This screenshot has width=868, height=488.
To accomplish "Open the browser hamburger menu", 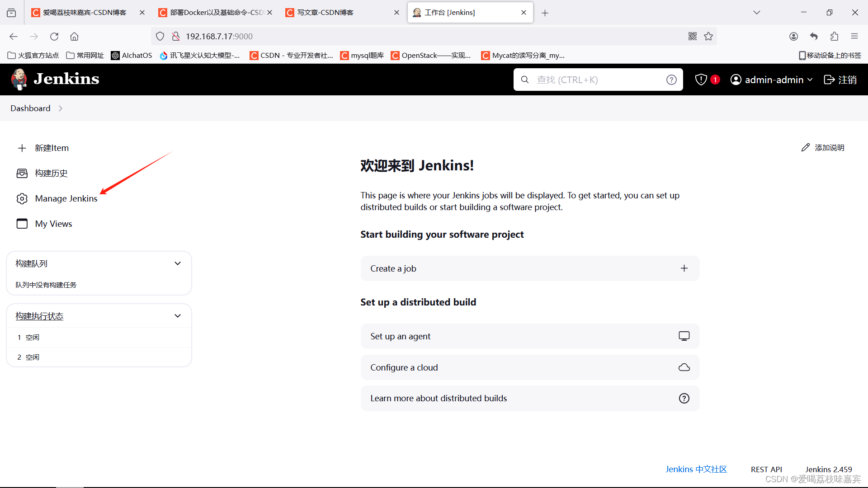I will 854,36.
